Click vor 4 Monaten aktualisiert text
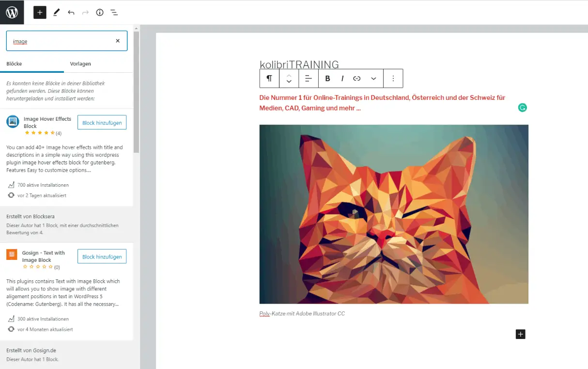This screenshot has width=588, height=369. (45, 329)
